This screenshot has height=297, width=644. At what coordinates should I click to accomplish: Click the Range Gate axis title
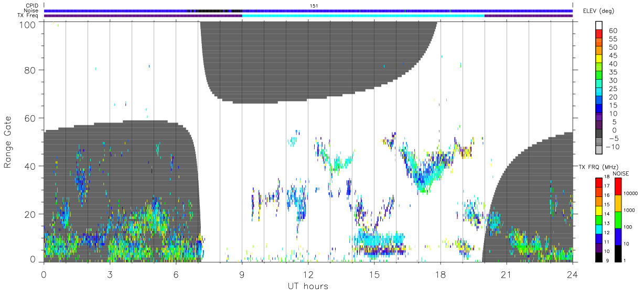point(8,142)
